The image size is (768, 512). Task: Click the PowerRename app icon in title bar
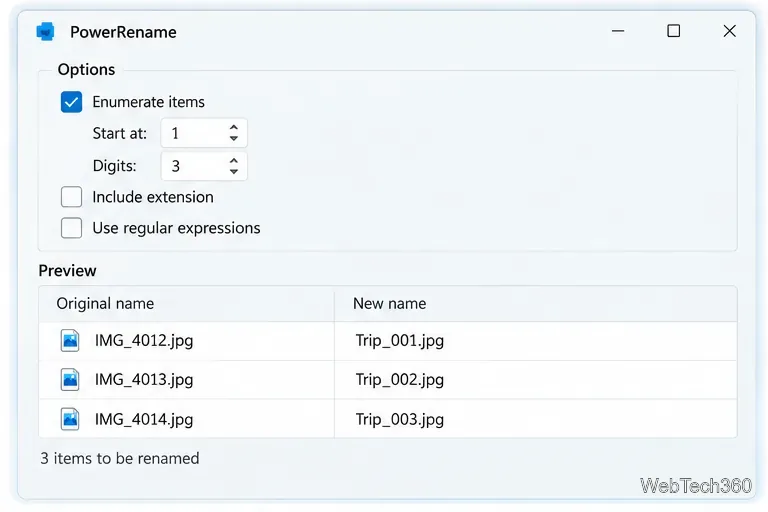(46, 32)
